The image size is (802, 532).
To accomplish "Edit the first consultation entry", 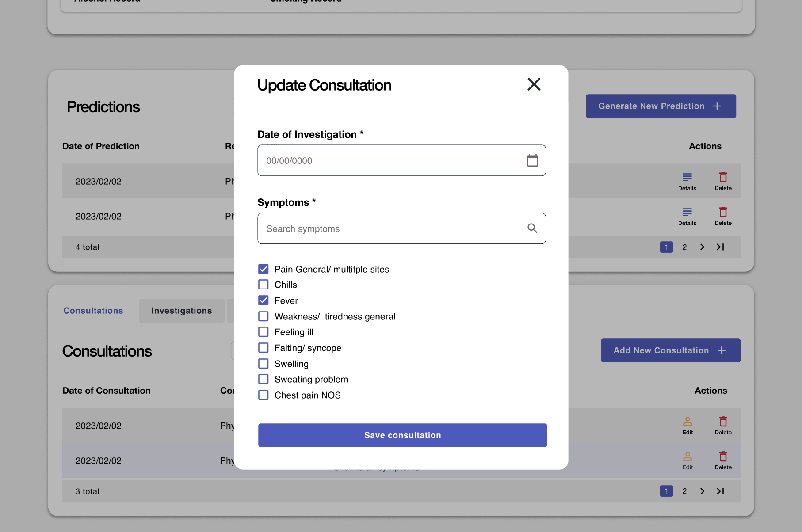I will click(687, 425).
